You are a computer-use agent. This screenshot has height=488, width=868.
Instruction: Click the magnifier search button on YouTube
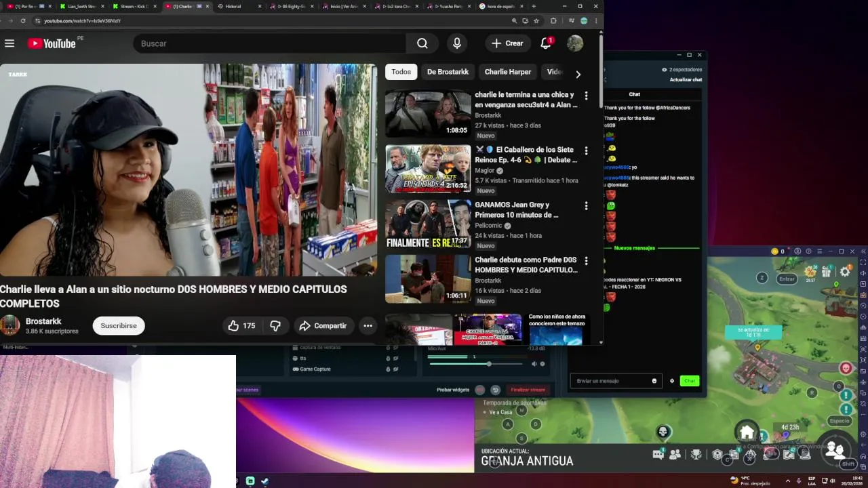pos(422,43)
